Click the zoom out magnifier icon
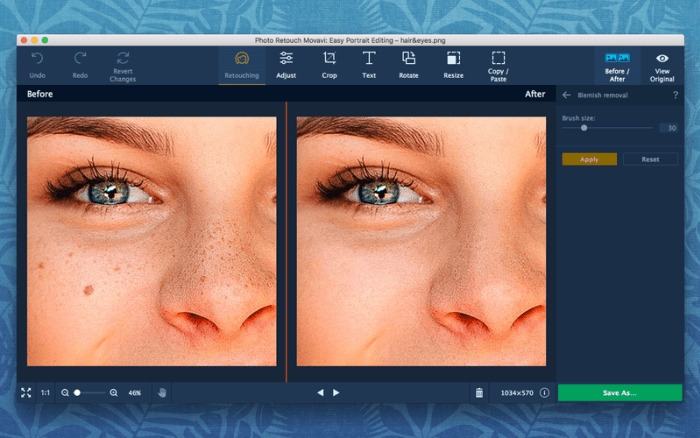Screen dimensions: 700x438 pyautogui.click(x=65, y=393)
